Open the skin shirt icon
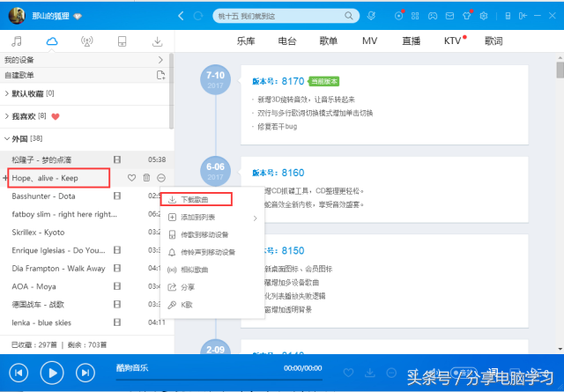The height and width of the screenshot is (392, 564). click(x=467, y=16)
